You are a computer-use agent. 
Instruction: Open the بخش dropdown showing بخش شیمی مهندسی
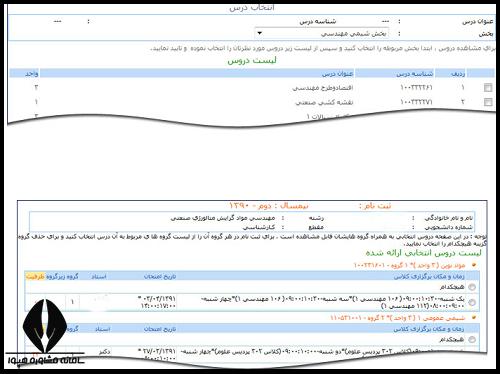click(322, 34)
